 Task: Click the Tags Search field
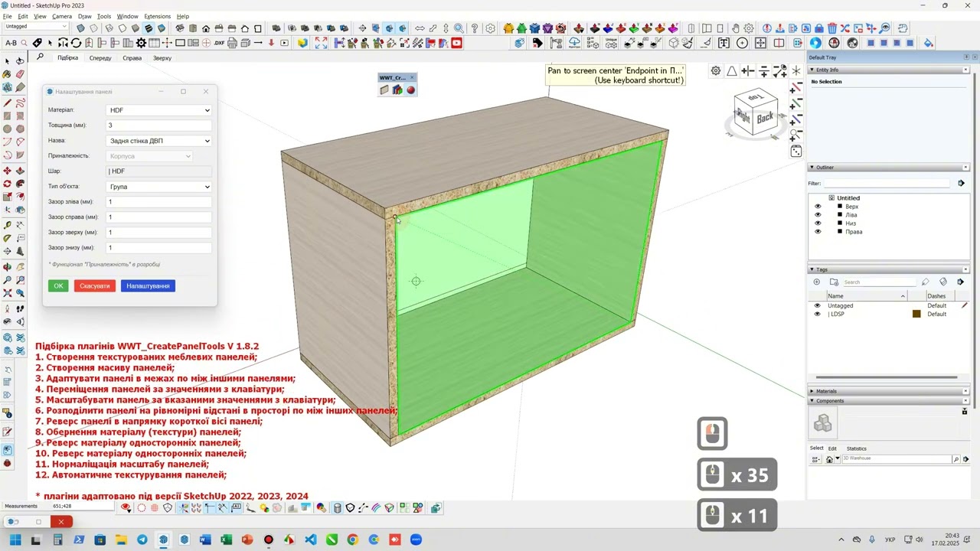click(879, 282)
